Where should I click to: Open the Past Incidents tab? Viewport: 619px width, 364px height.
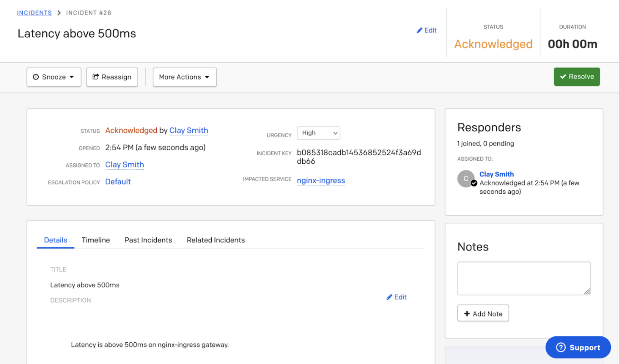pyautogui.click(x=148, y=240)
